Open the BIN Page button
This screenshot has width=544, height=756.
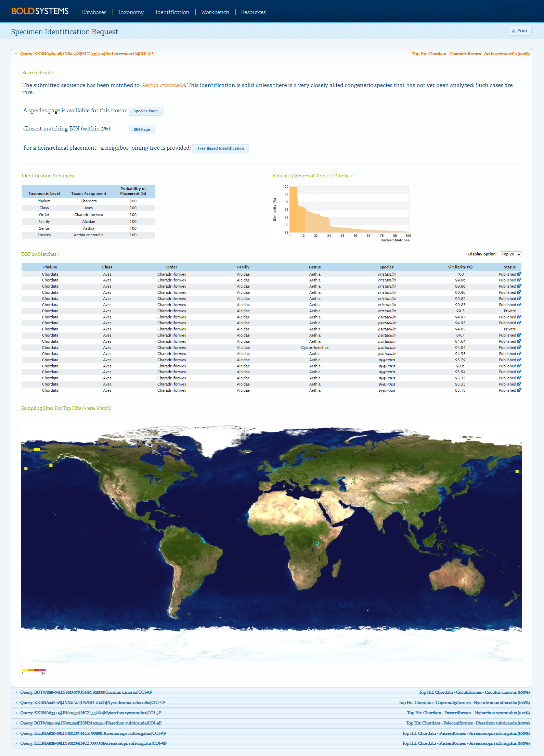[142, 129]
